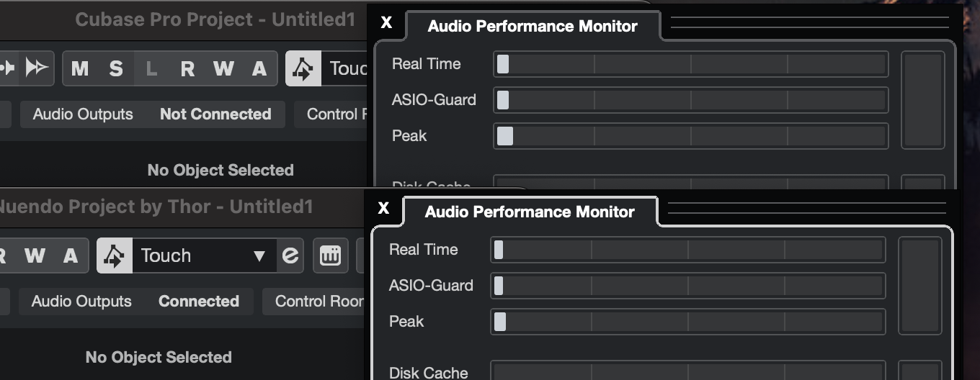Click Control Room button in Nuendo window
Screen dimensions: 980x380
pos(318,301)
